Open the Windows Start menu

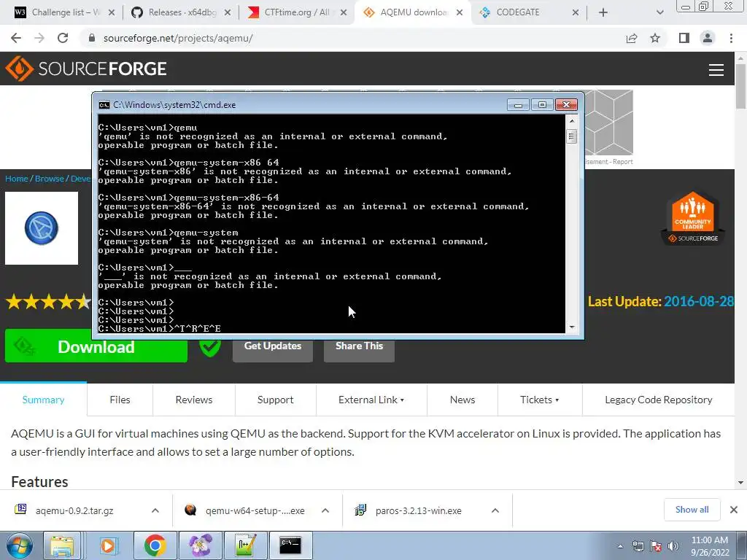coord(20,545)
